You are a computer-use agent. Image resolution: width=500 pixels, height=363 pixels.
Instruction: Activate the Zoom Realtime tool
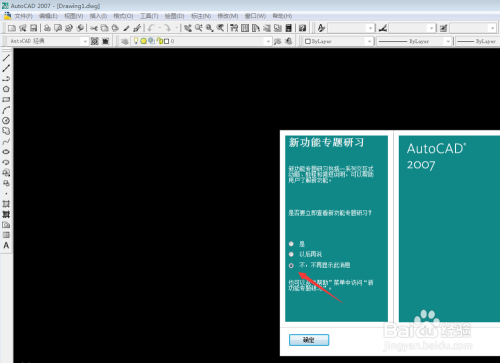[199, 28]
